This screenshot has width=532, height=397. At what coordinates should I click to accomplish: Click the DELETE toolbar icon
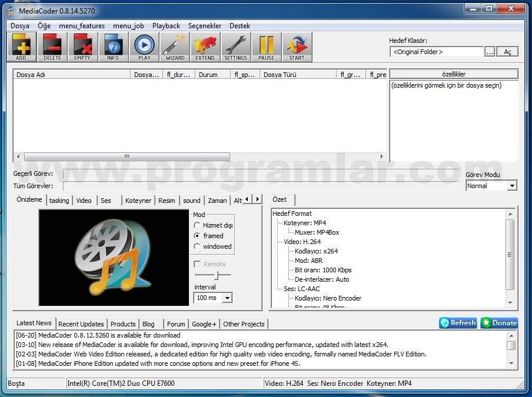(52, 47)
